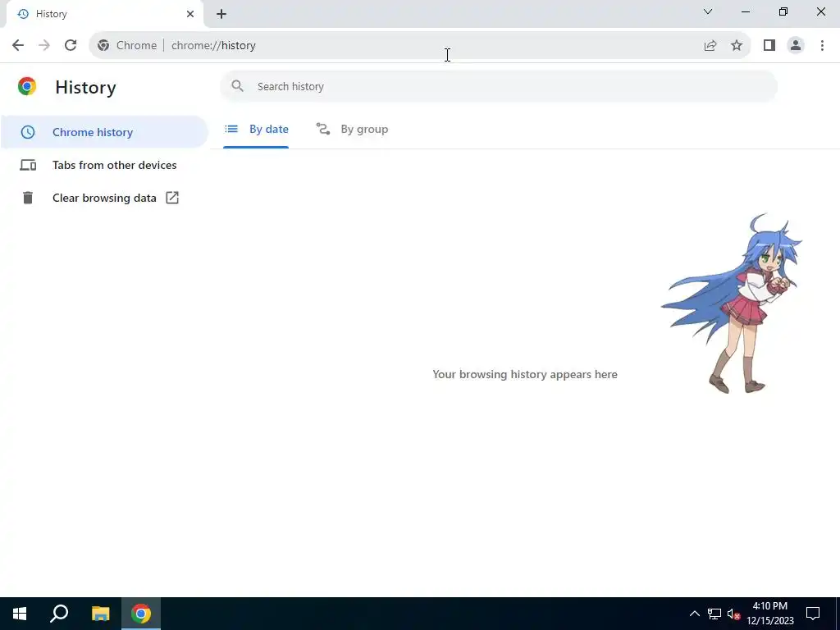Open the profile avatar menu
The height and width of the screenshot is (630, 840).
coord(796,46)
